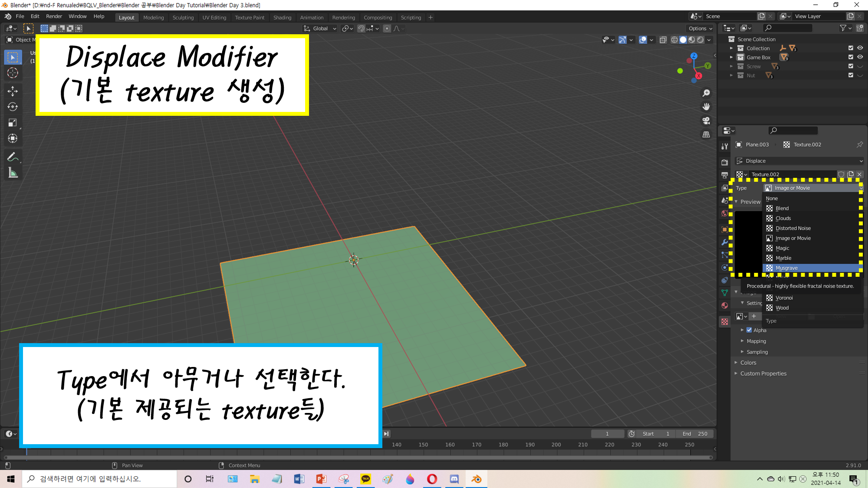This screenshot has width=868, height=488.
Task: Choose Clouds from the type list
Action: [x=812, y=218]
